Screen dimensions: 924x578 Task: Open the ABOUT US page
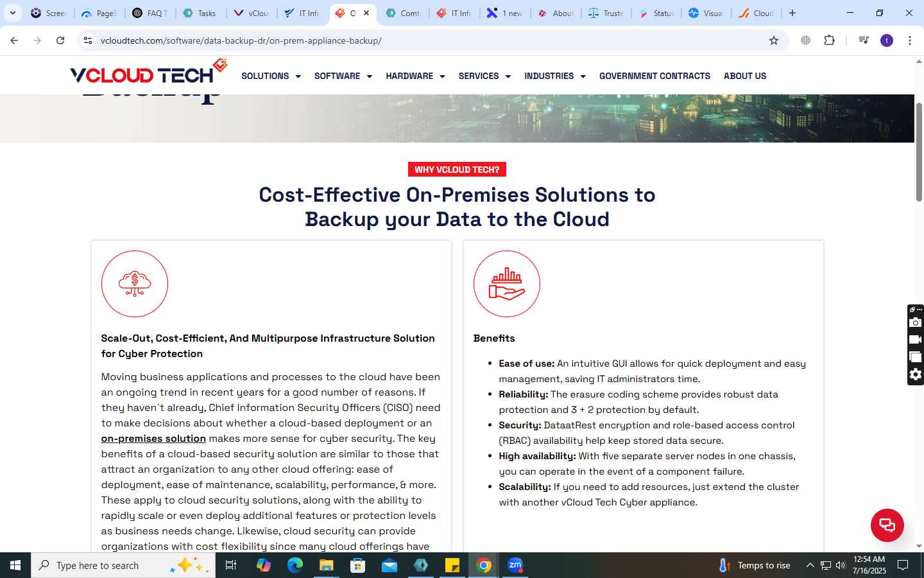[745, 76]
